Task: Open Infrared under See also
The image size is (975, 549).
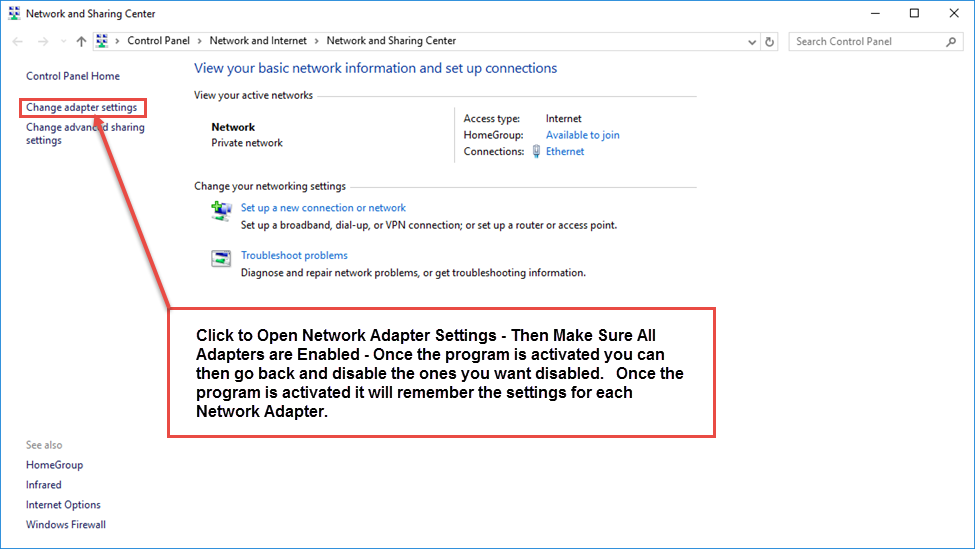Action: click(x=44, y=485)
